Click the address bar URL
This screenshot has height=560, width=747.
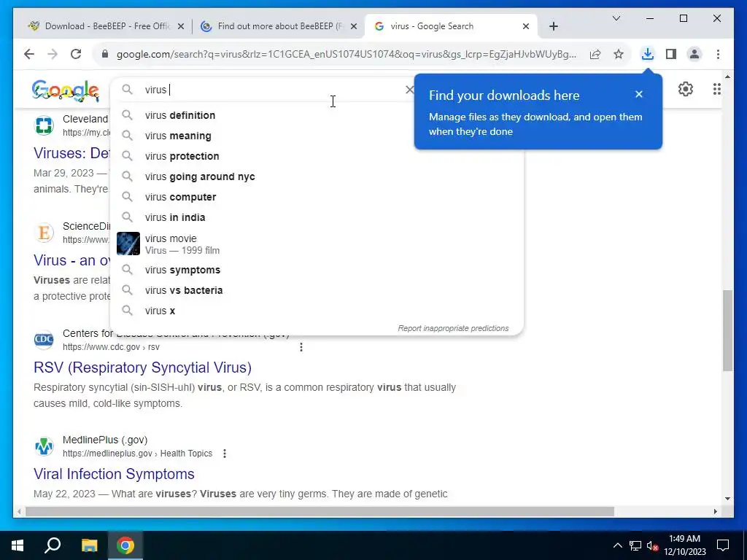(347, 54)
